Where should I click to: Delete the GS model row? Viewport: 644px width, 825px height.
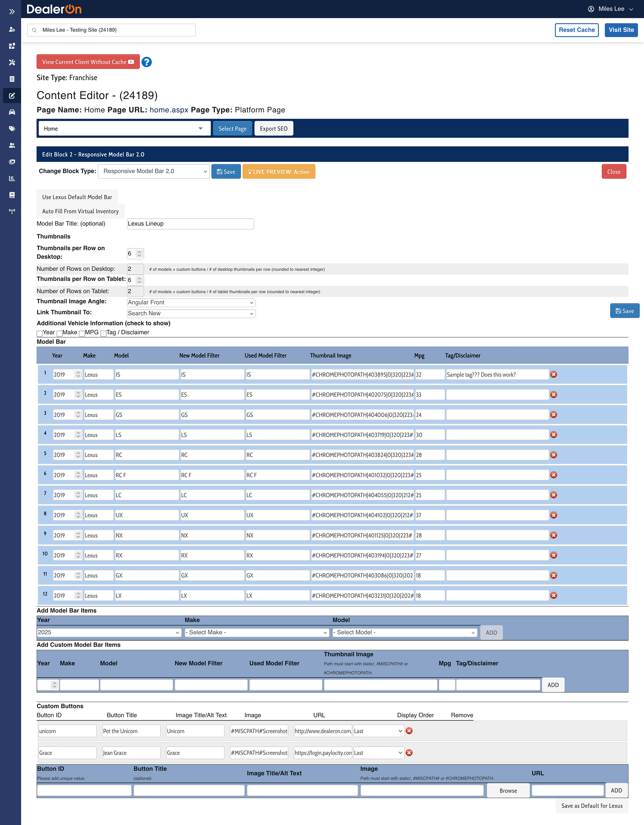click(x=553, y=415)
